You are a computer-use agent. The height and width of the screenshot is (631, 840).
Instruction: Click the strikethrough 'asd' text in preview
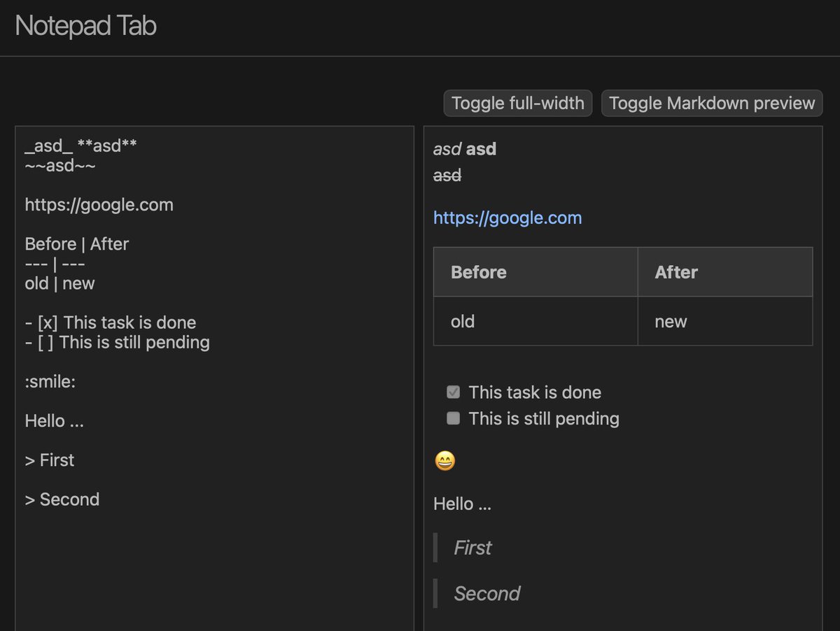[x=447, y=176]
